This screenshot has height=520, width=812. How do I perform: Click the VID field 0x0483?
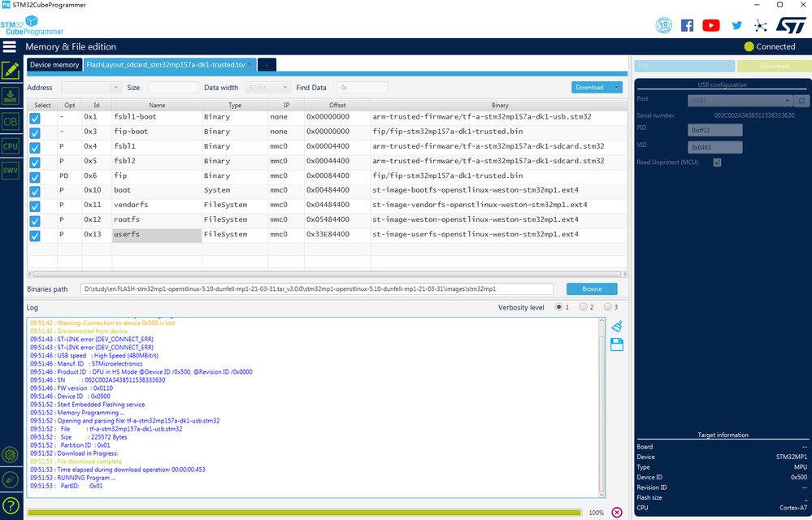pos(714,147)
